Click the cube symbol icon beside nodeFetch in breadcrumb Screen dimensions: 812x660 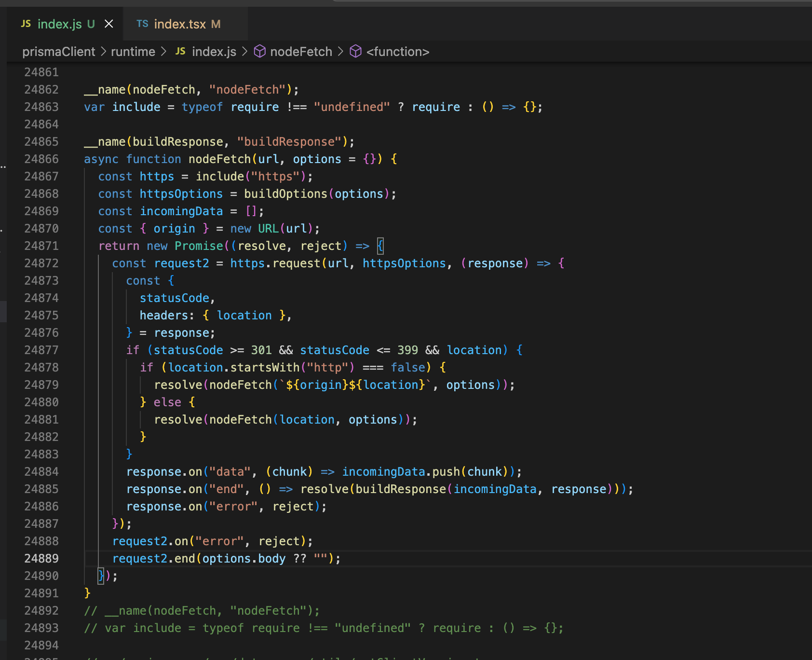coord(259,51)
